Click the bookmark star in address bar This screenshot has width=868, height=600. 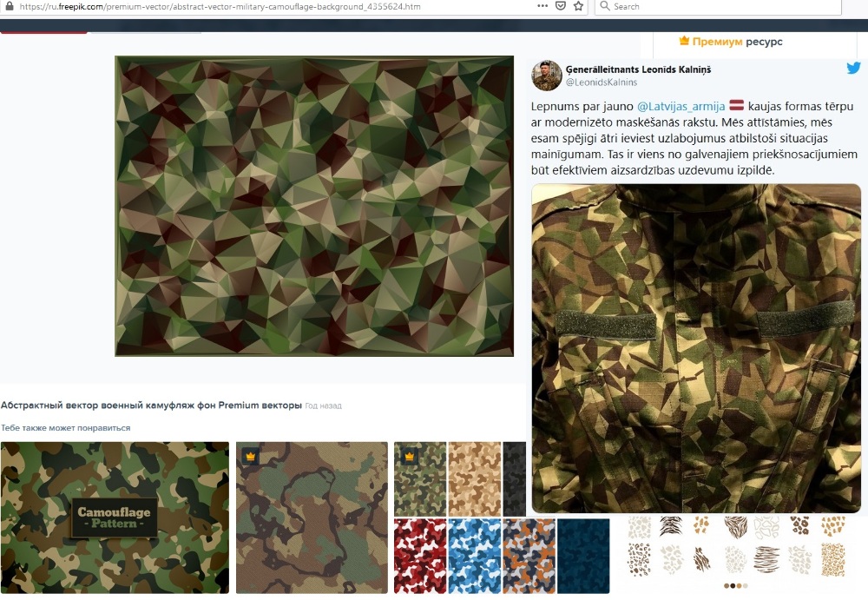click(x=580, y=6)
